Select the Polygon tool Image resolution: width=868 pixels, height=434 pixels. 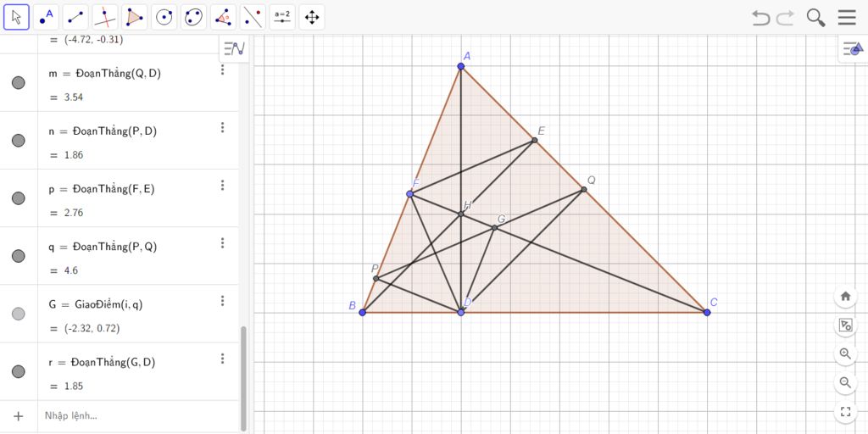click(135, 17)
